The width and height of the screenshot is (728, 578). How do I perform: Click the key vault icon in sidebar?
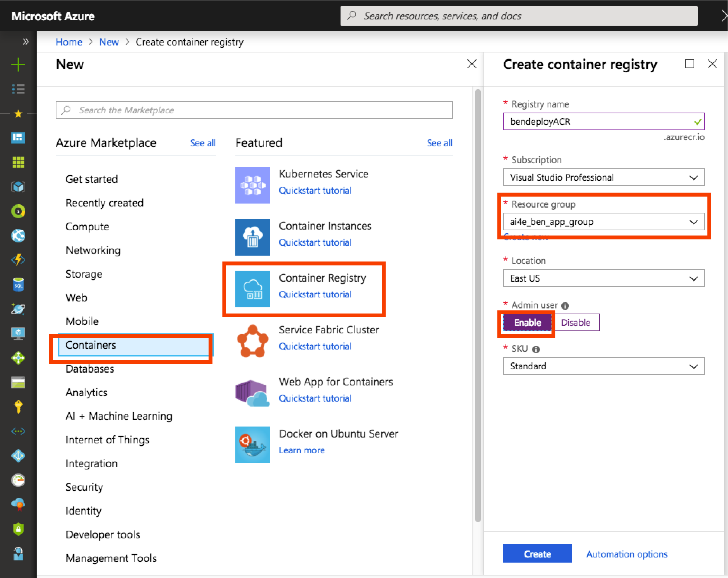pos(18,407)
